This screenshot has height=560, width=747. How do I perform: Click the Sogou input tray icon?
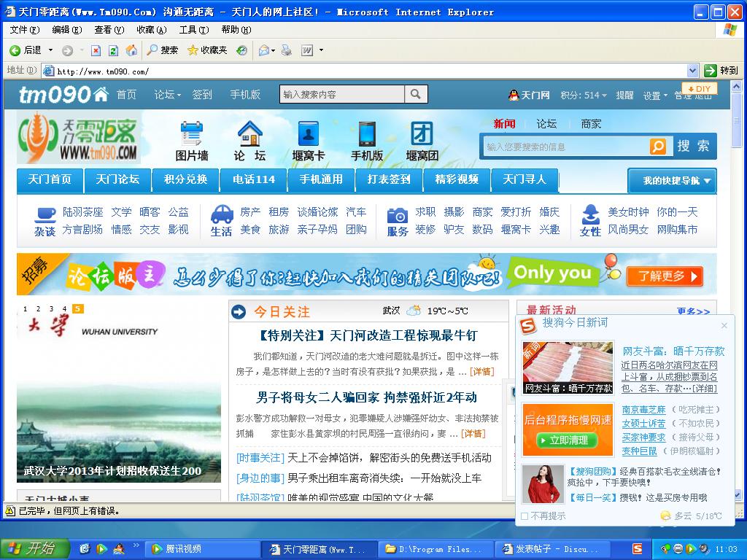pyautogui.click(x=637, y=548)
